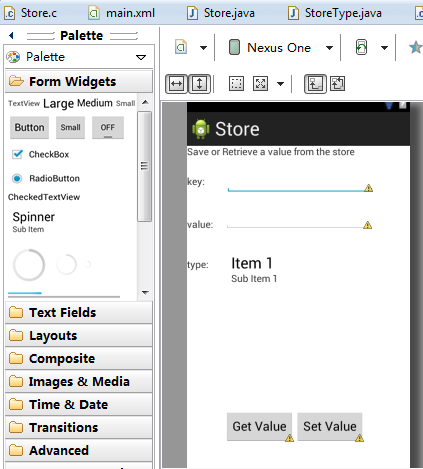Click the palette scrollbar up arrow
Screen dimensions: 423x469
[145, 102]
